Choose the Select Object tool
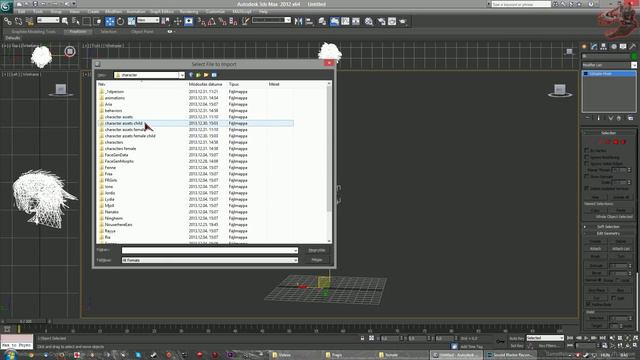The height and width of the screenshot is (360, 640). [65, 21]
